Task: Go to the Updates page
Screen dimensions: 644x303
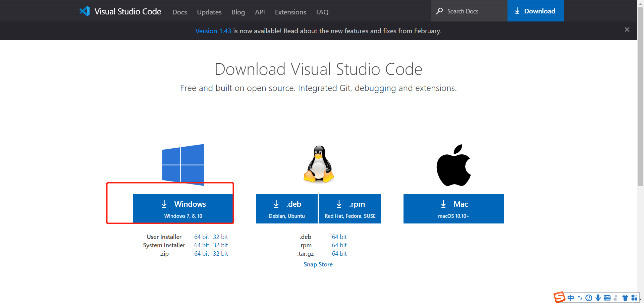Action: [209, 12]
